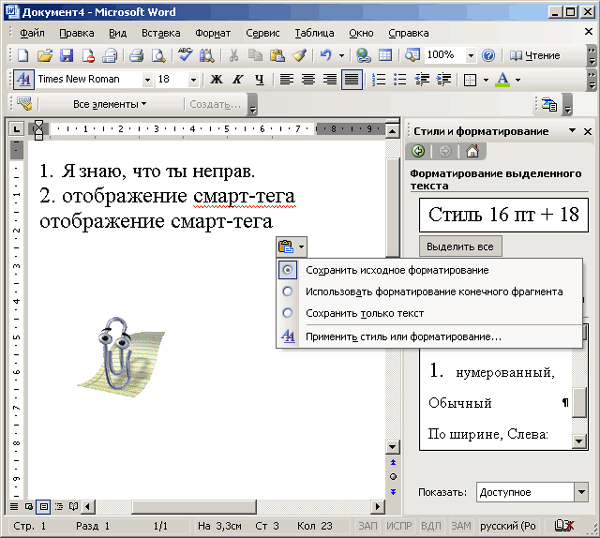Click the styles list scrollbar thumb
Screen dimensions: 600x538
pyautogui.click(x=580, y=402)
